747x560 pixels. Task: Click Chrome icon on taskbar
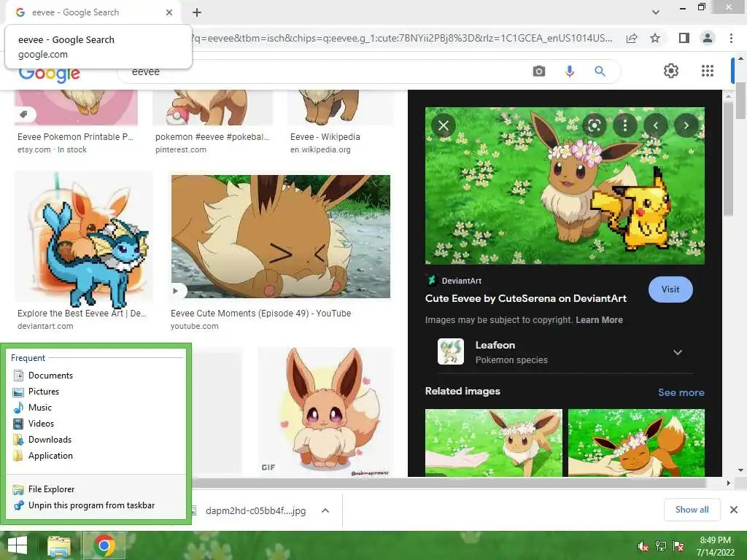104,545
